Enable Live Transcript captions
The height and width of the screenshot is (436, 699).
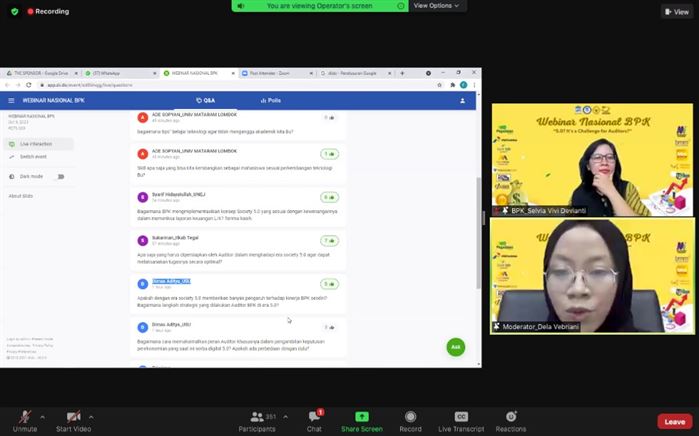(461, 420)
